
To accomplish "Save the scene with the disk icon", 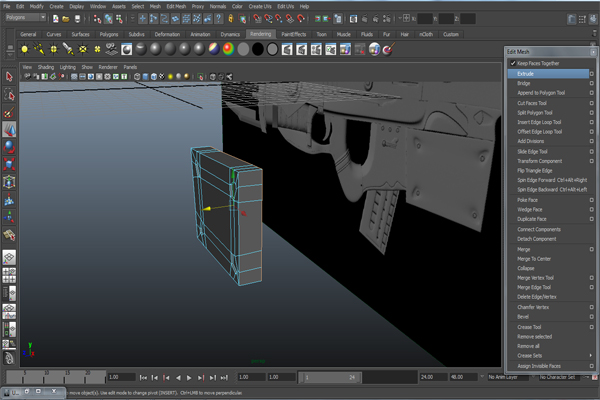I will point(77,19).
